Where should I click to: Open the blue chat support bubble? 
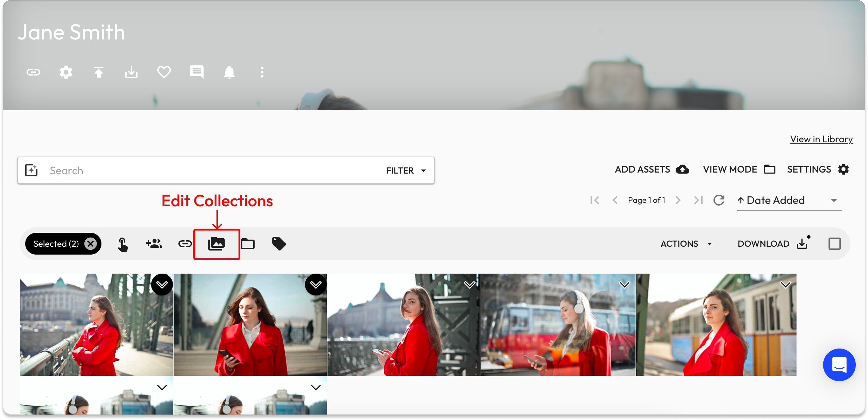839,365
